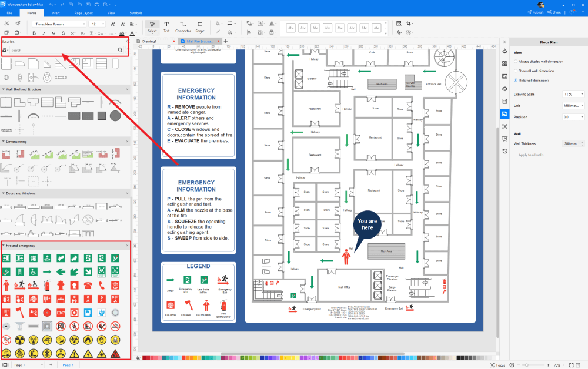Open the Image sidebar panel

coord(505,76)
